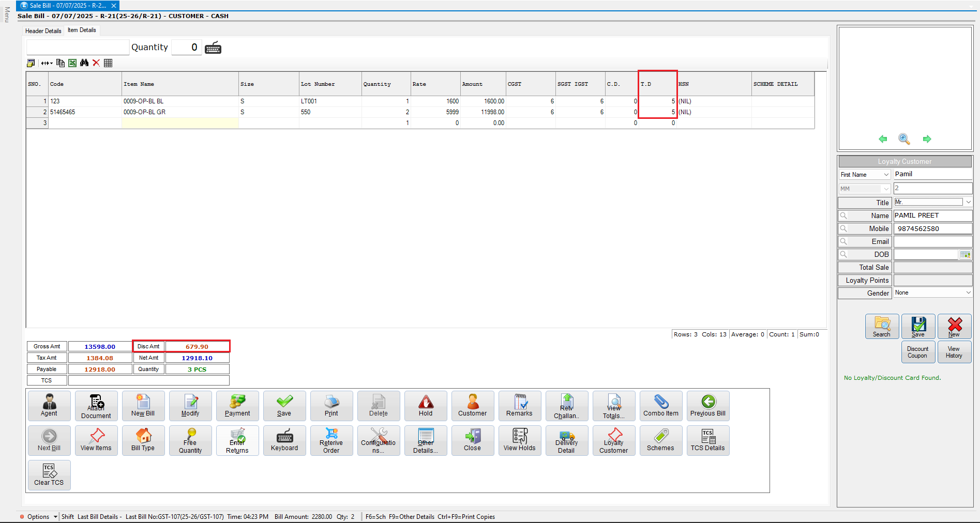Show previous image with green left arrow
This screenshot has height=523, width=980.
tap(883, 139)
